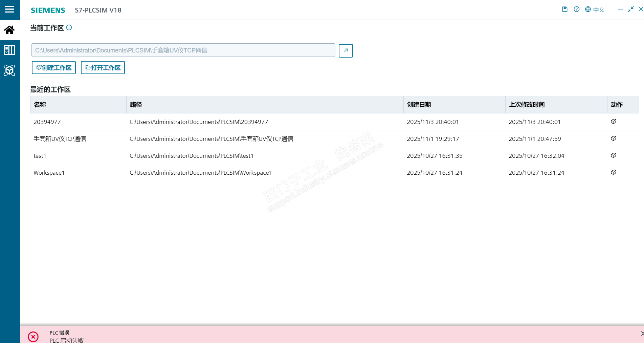644x343 pixels.
Task: Show info about 当前工作区
Action: point(69,28)
